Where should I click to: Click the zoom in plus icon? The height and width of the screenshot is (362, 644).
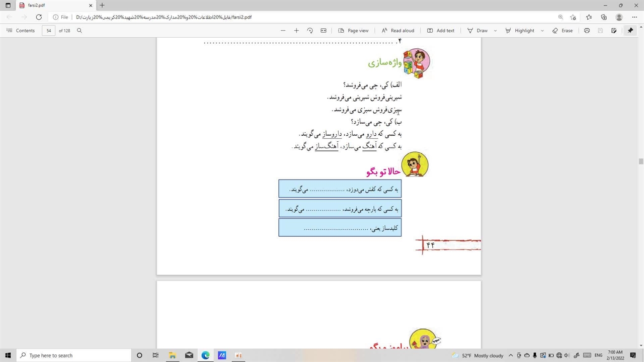click(x=296, y=31)
